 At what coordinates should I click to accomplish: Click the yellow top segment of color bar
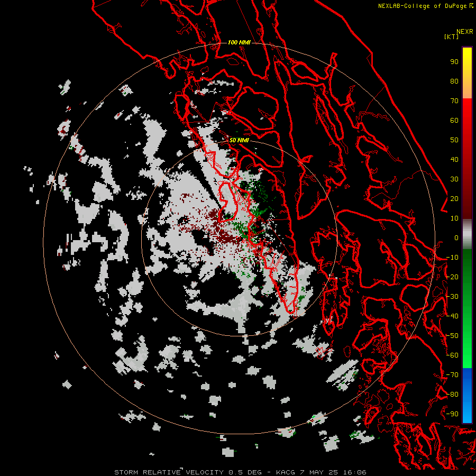[x=467, y=73]
